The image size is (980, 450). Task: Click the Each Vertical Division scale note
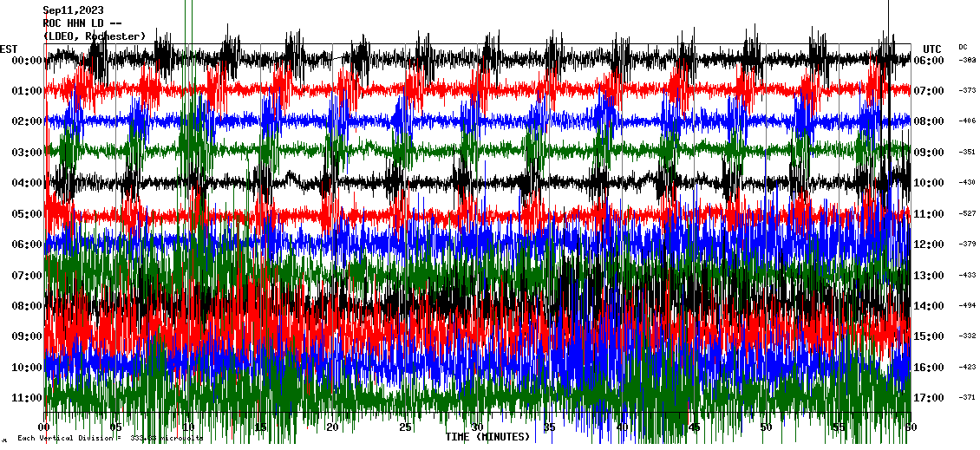[108, 439]
